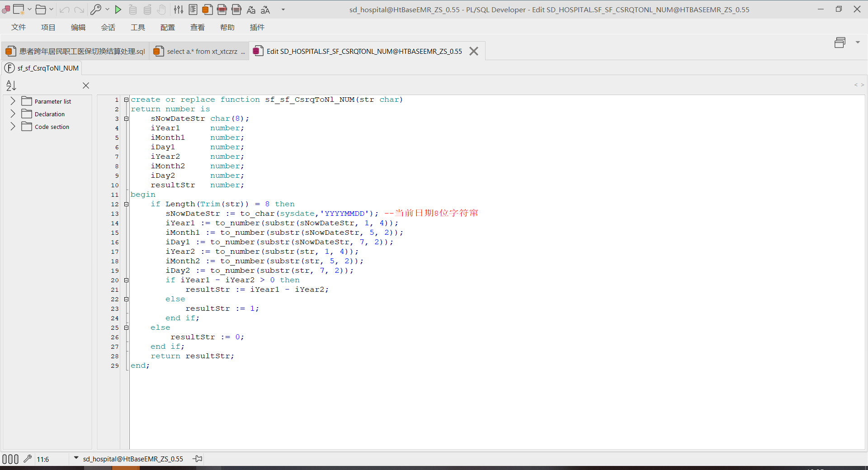
Task: Click the three-bar icon in status bar
Action: 10,459
